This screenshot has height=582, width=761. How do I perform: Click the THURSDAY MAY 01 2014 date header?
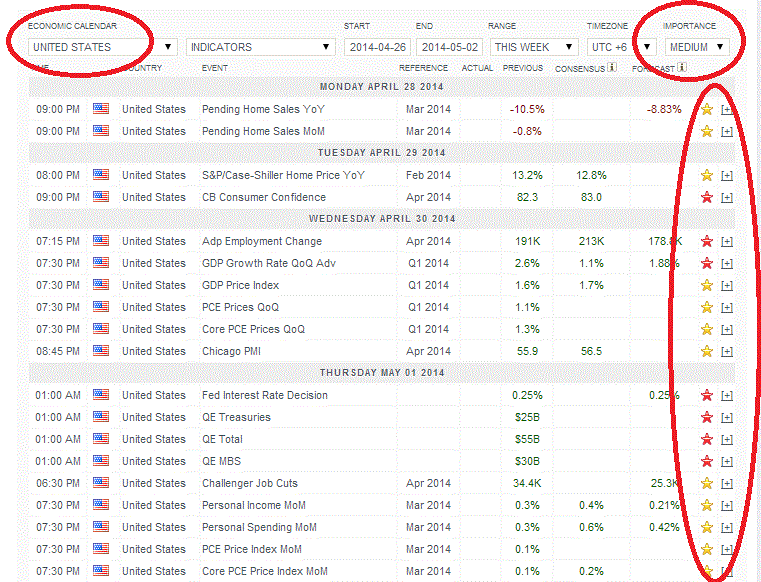pos(382,373)
